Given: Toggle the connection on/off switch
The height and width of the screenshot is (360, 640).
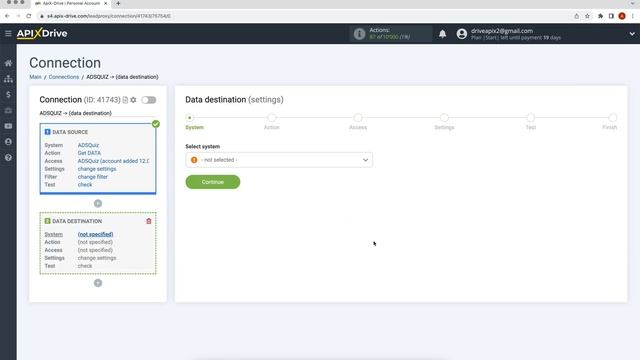Looking at the screenshot, I should click(149, 100).
